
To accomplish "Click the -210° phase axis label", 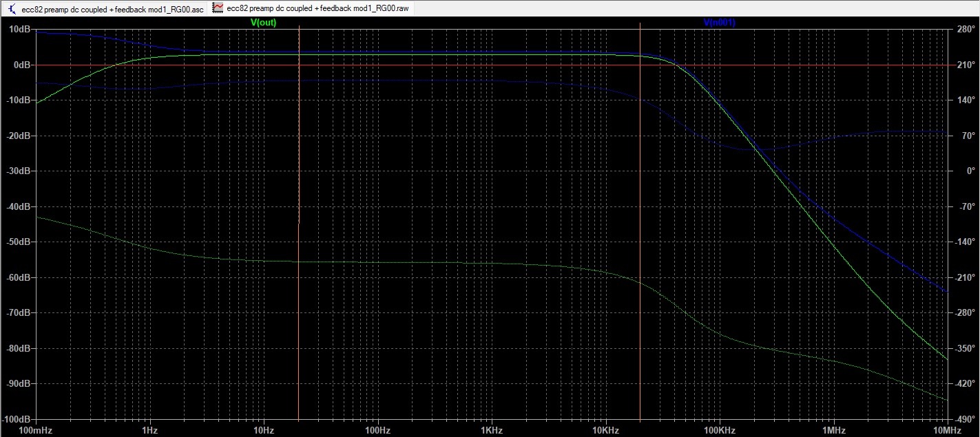I will tap(965, 277).
